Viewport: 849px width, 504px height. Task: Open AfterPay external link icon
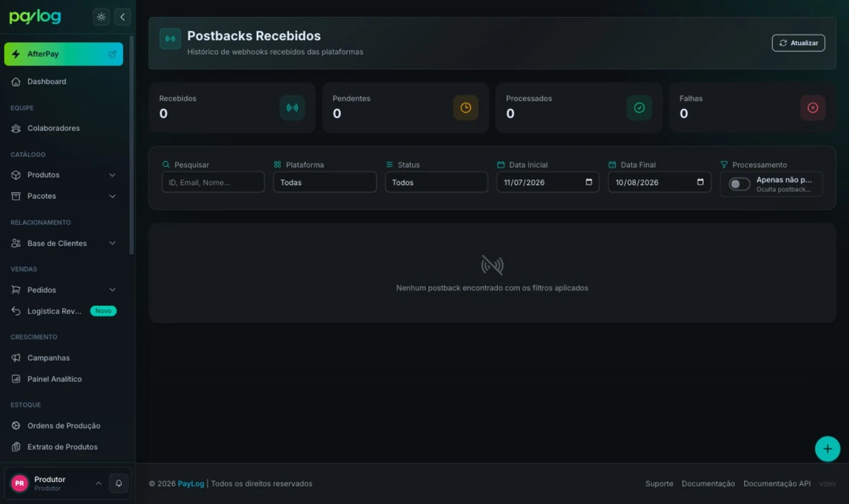click(112, 54)
